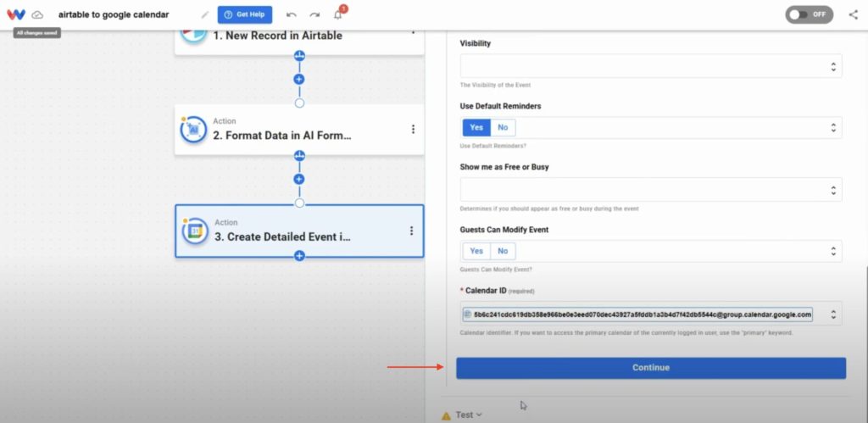Open the Calendar ID dropdown arrows
This screenshot has height=423, width=868.
pos(833,314)
